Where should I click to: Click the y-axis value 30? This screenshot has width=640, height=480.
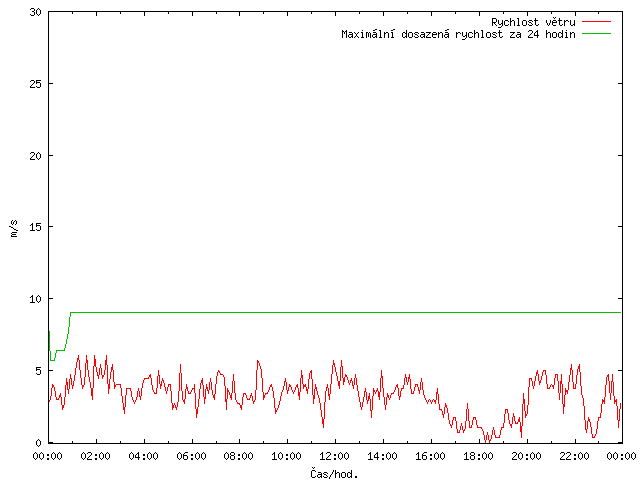(36, 12)
